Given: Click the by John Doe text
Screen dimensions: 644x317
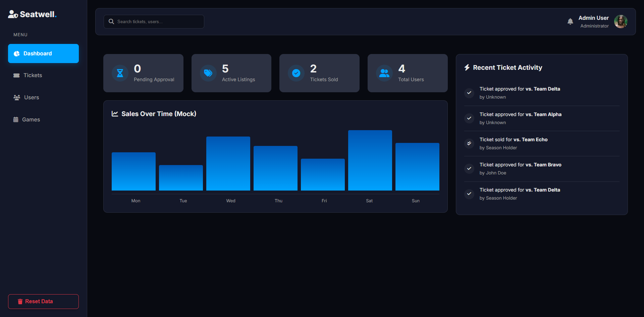Looking at the screenshot, I should pos(493,173).
